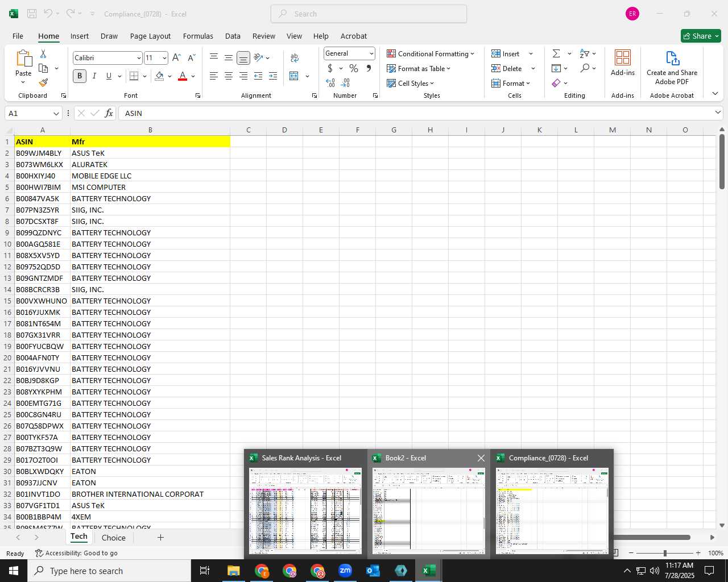This screenshot has height=582, width=728.
Task: Switch to the Choice sheet tab
Action: (113, 538)
